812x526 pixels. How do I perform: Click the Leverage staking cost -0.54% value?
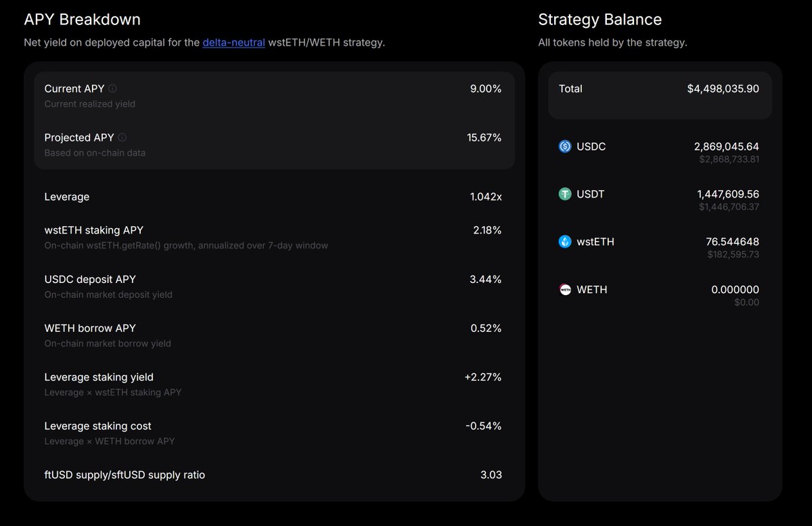tap(484, 426)
